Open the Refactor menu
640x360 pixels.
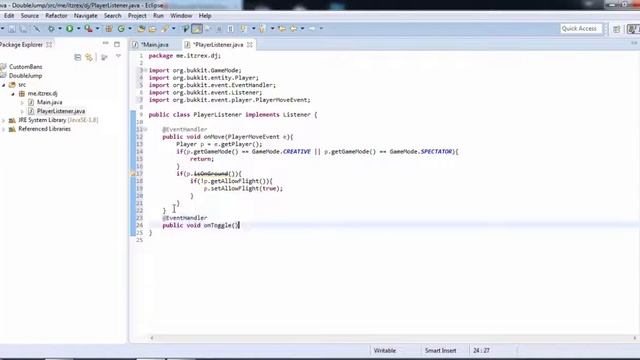(x=56, y=16)
